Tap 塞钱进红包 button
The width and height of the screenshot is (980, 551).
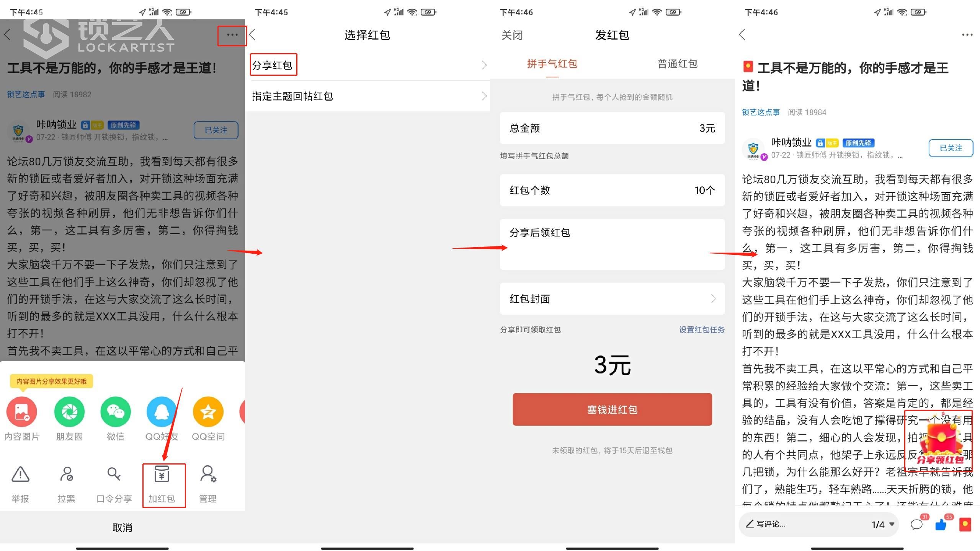[612, 409]
